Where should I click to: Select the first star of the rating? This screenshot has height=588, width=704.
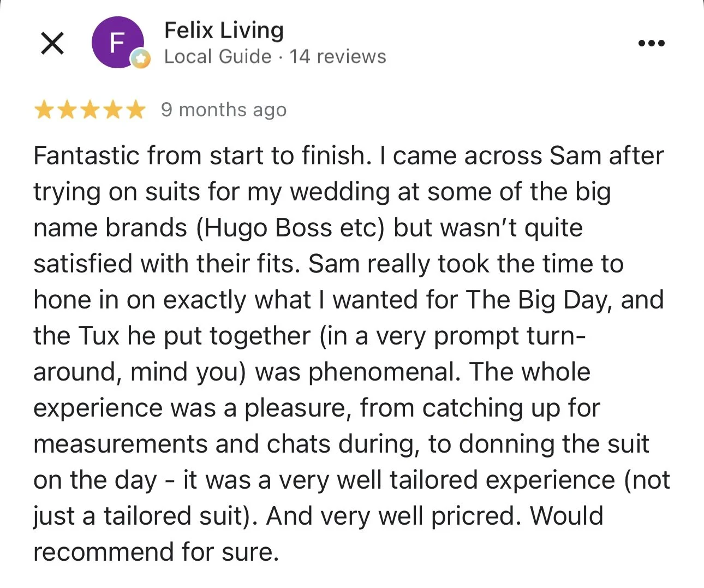[43, 110]
